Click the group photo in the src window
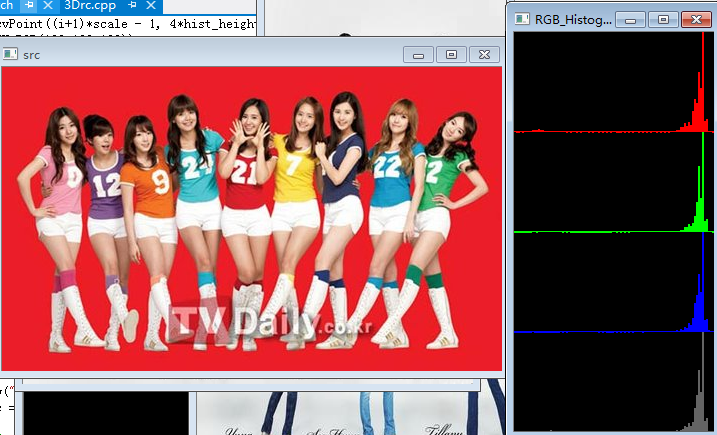This screenshot has height=435, width=717. pos(251,219)
